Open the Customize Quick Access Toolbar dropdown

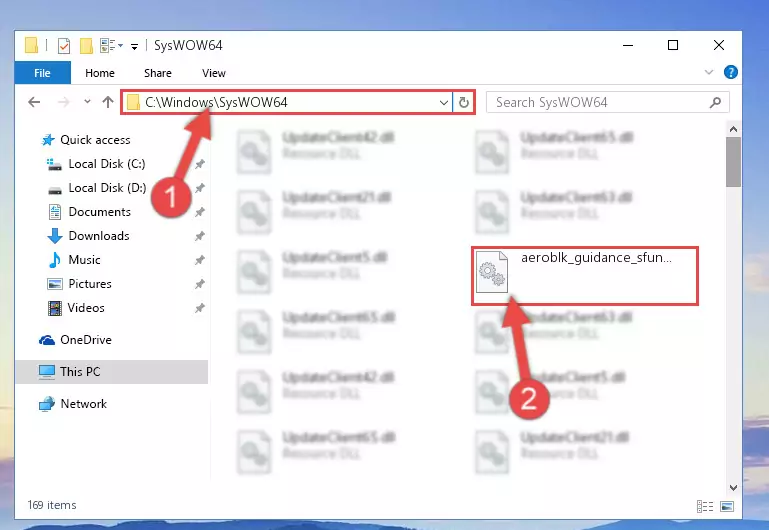(x=134, y=47)
